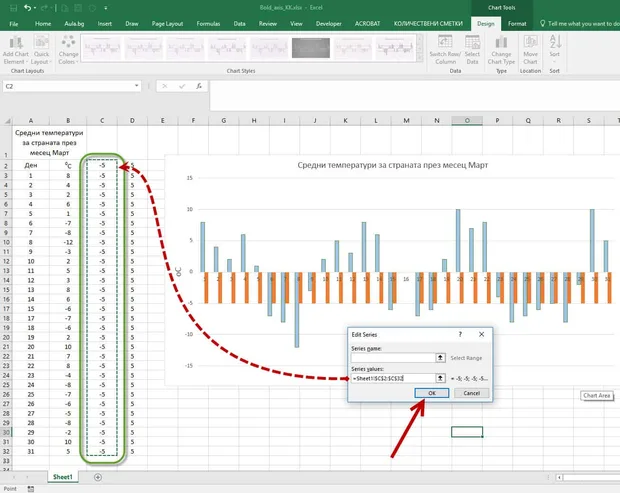Close the Edit Series dialog
The height and width of the screenshot is (493, 620).
[x=481, y=334]
